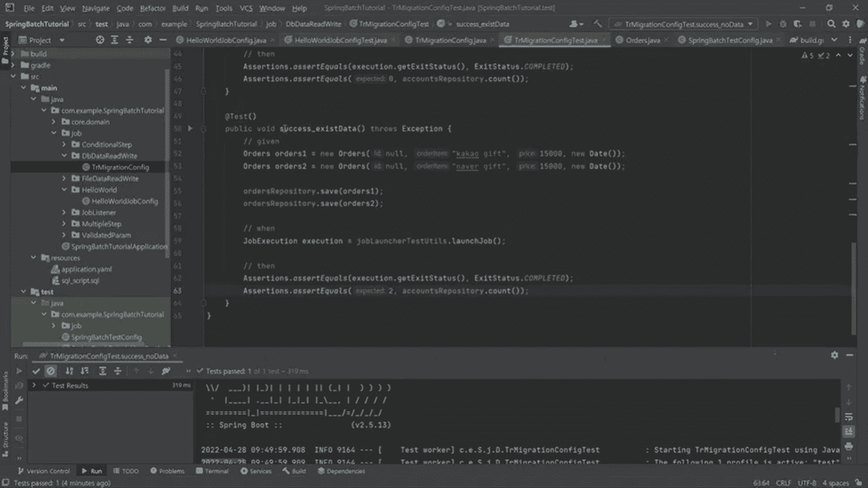Expand all test results
The image size is (868, 488).
(102, 371)
